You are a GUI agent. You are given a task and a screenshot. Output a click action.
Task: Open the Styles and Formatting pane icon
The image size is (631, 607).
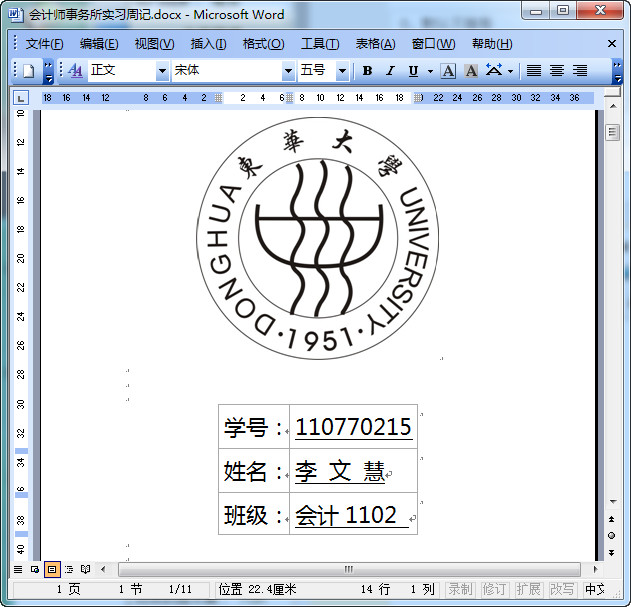click(75, 71)
